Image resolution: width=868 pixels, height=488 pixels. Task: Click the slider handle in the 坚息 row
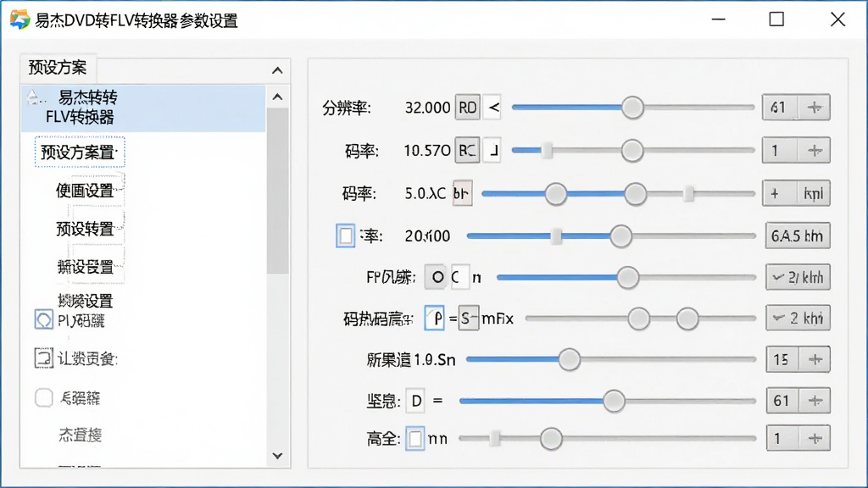tap(614, 401)
